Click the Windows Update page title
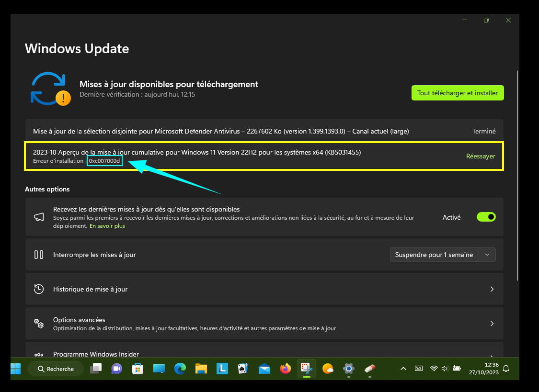This screenshot has height=392, width=539. [77, 48]
